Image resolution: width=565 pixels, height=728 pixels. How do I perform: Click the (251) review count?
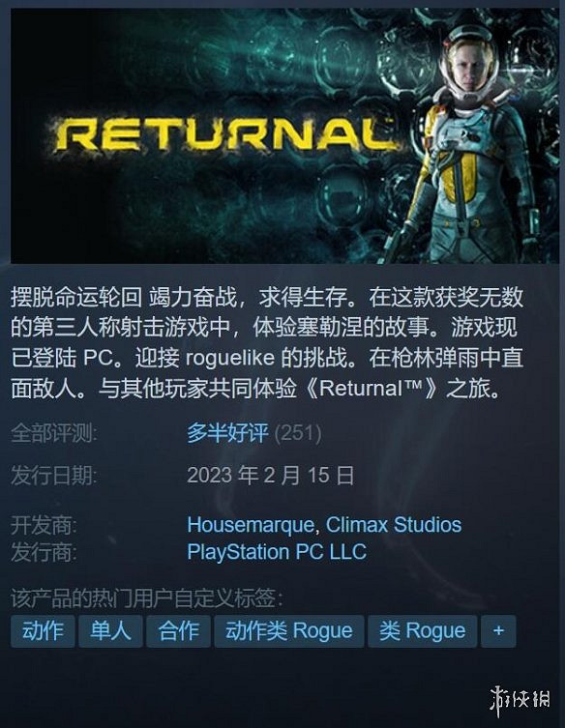[297, 433]
